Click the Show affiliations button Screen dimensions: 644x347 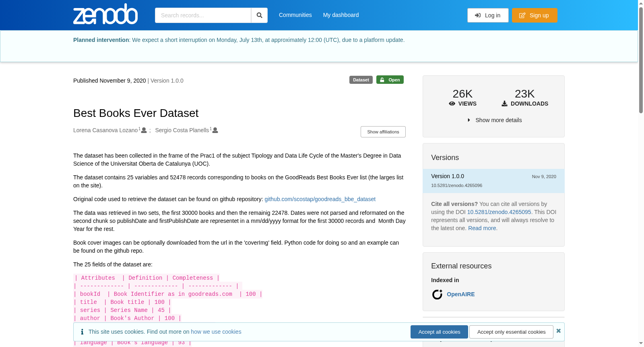click(383, 132)
